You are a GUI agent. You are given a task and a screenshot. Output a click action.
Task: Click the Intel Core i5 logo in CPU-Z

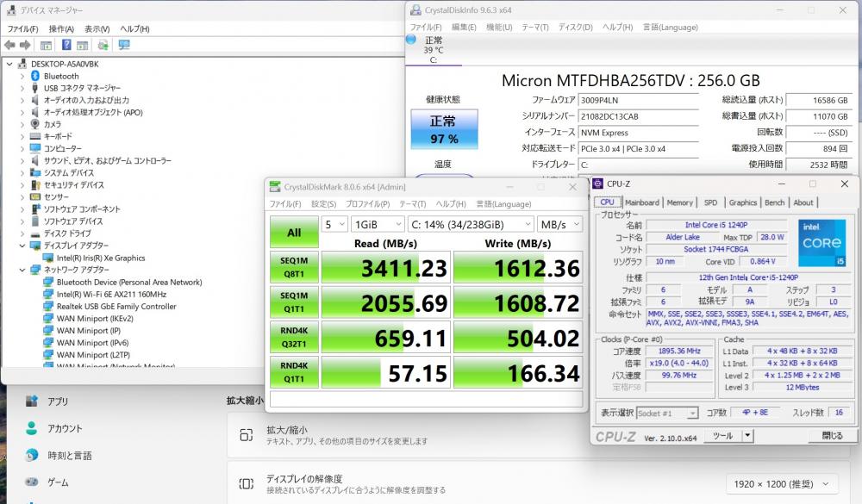click(821, 244)
